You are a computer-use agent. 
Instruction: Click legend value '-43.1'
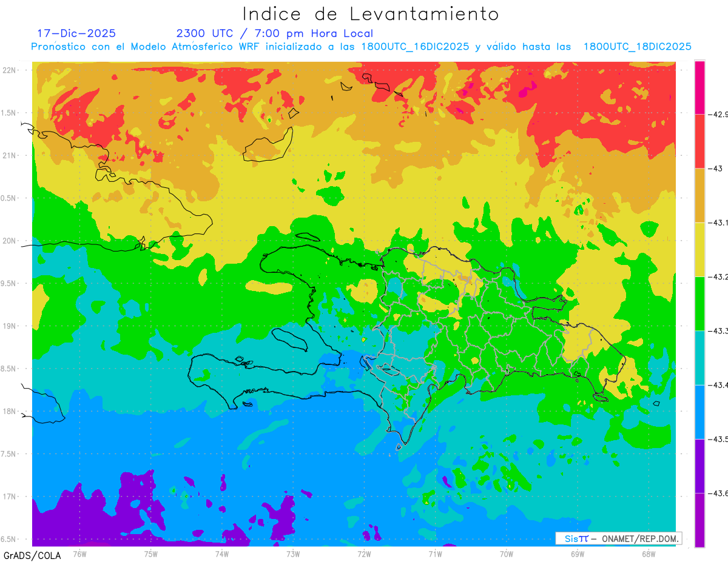coord(719,222)
